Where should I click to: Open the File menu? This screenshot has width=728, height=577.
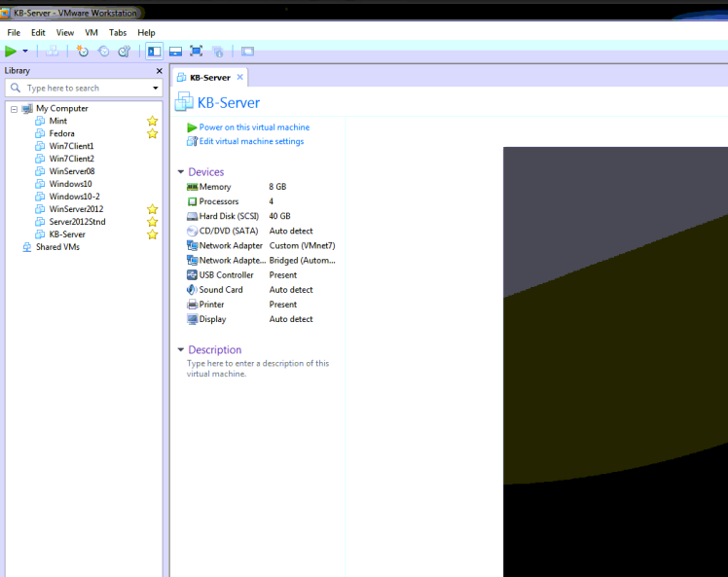coord(14,32)
